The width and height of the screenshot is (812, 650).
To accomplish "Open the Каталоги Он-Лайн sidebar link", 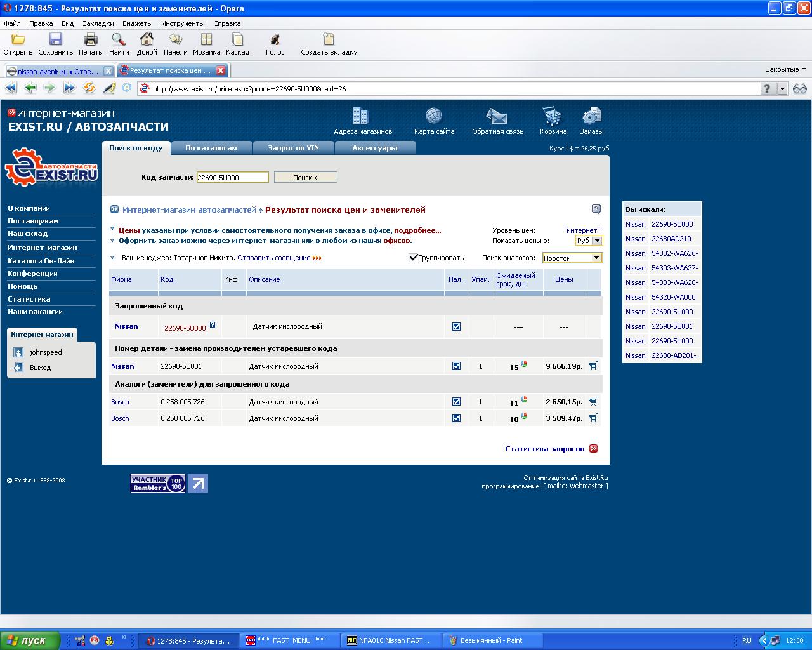I will (41, 261).
